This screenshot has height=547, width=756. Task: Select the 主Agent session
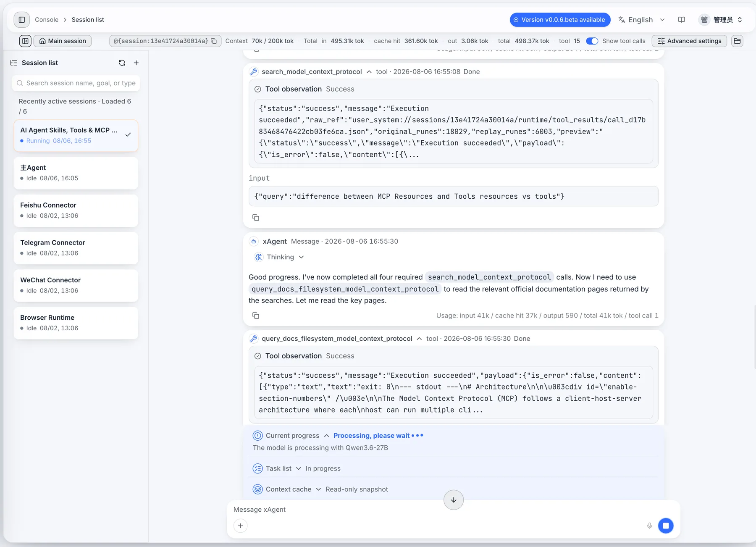pos(76,173)
